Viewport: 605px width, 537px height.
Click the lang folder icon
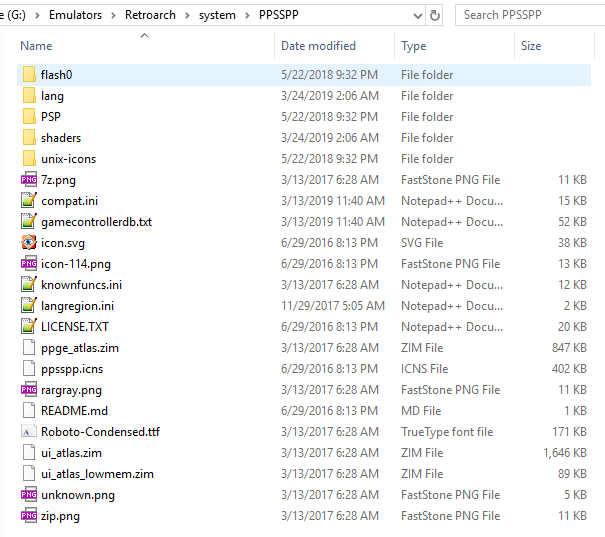tap(29, 95)
